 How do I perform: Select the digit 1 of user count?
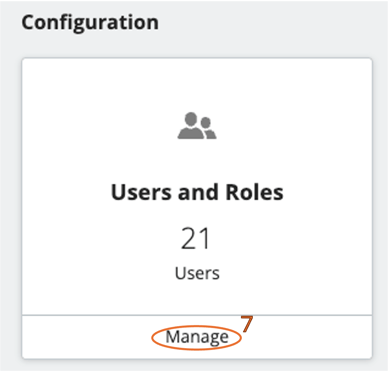pyautogui.click(x=205, y=238)
